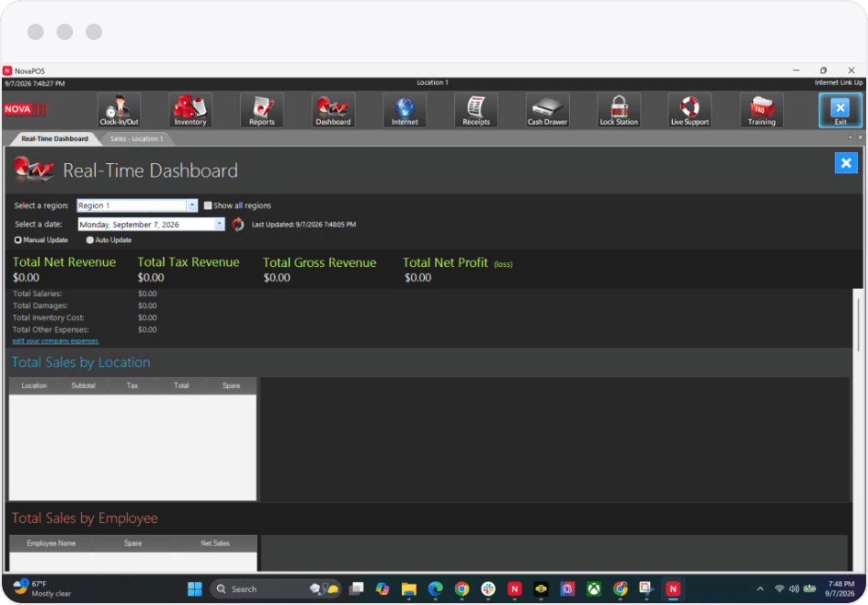Show hidden system tray icons
868x605 pixels.
pyautogui.click(x=760, y=590)
